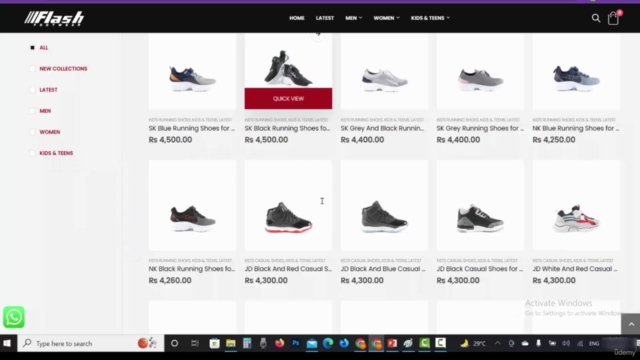The height and width of the screenshot is (360, 640).
Task: Show hidden tray icons chevron
Action: click(498, 343)
